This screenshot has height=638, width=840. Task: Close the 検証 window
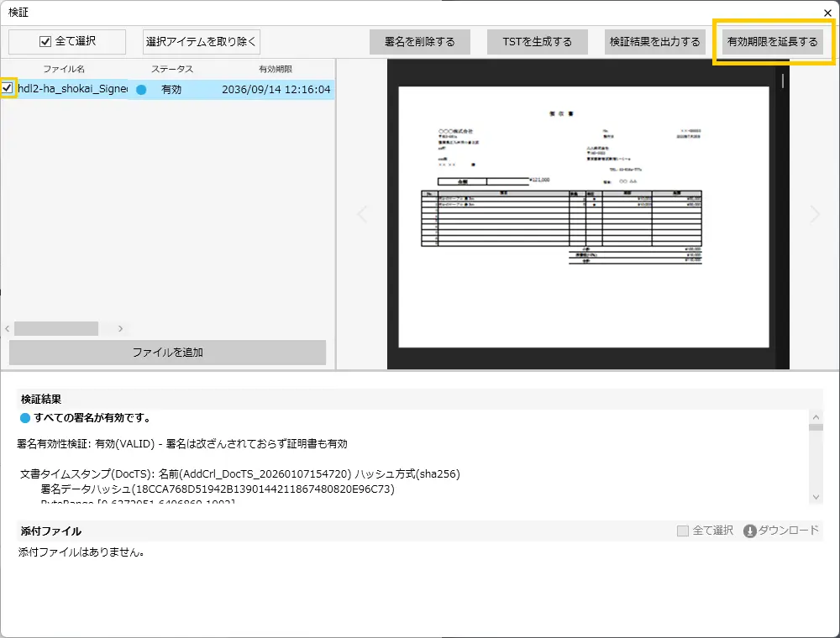(827, 13)
